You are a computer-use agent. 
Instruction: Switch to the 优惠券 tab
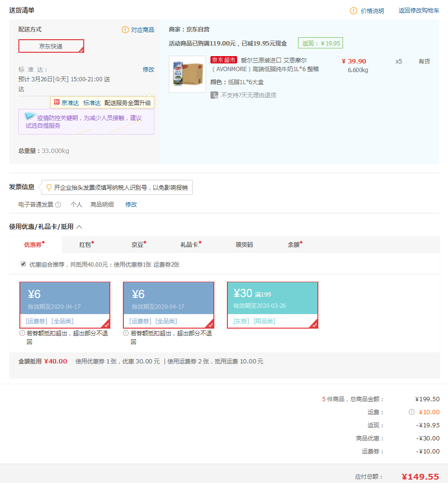[x=35, y=244]
